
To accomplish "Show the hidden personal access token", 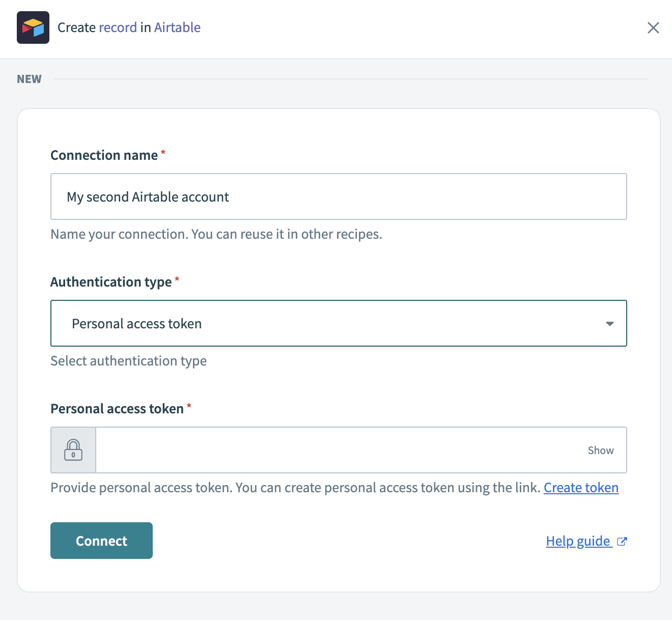I will pos(600,450).
